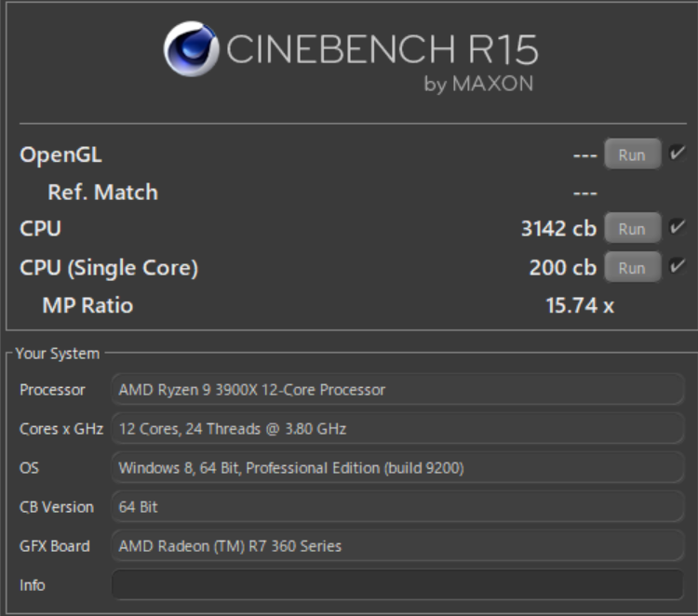Click the single core score 200 cb
This screenshot has width=698, height=616.
tap(563, 267)
